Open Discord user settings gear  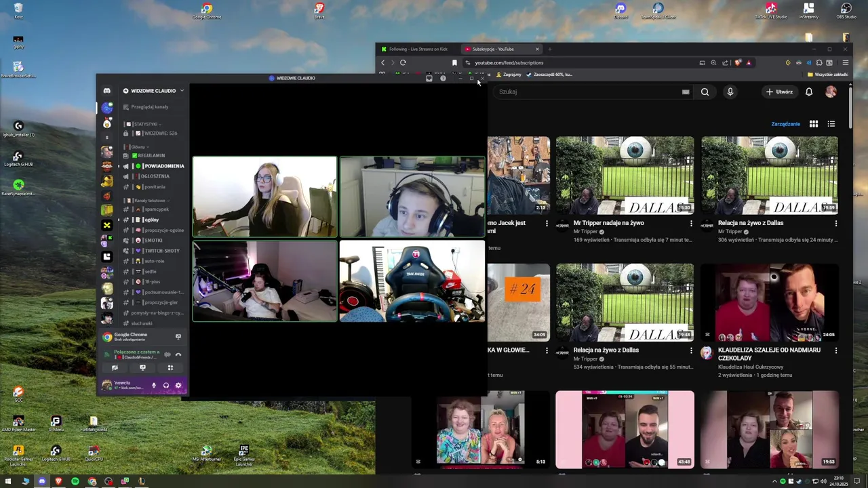click(x=178, y=385)
